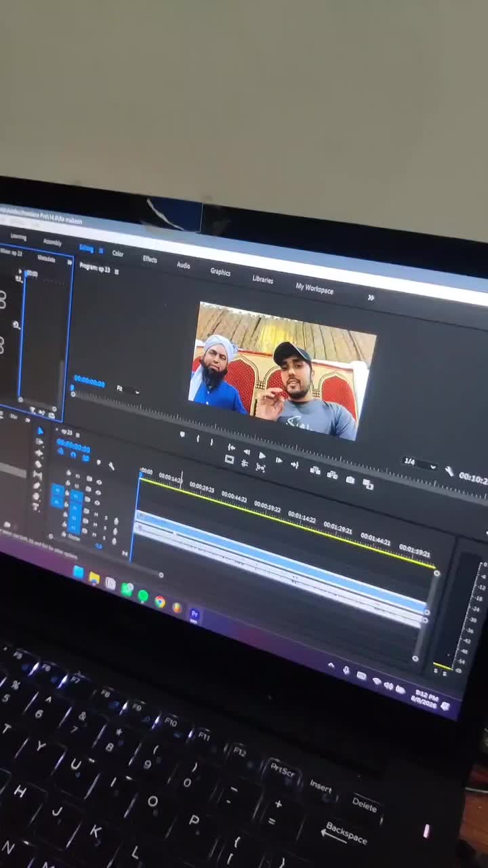The height and width of the screenshot is (868, 488).
Task: Add marker button in timeline header
Action: 98,462
